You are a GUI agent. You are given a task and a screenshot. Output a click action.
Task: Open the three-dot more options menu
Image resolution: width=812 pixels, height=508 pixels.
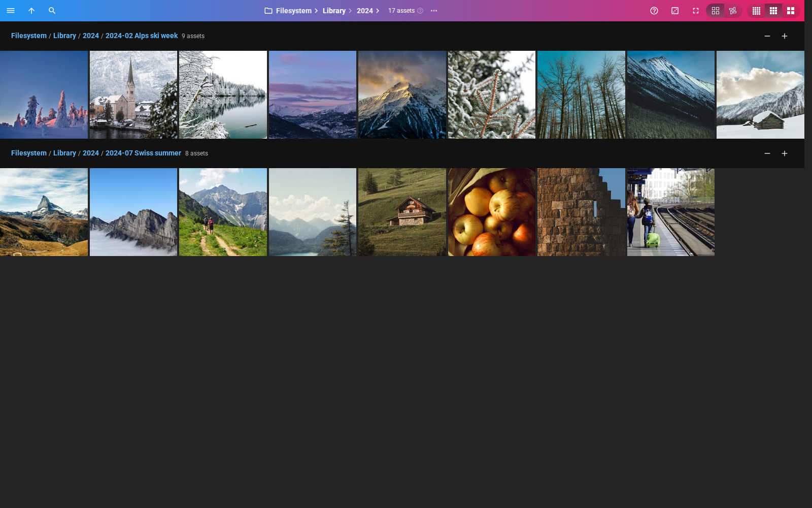434,11
